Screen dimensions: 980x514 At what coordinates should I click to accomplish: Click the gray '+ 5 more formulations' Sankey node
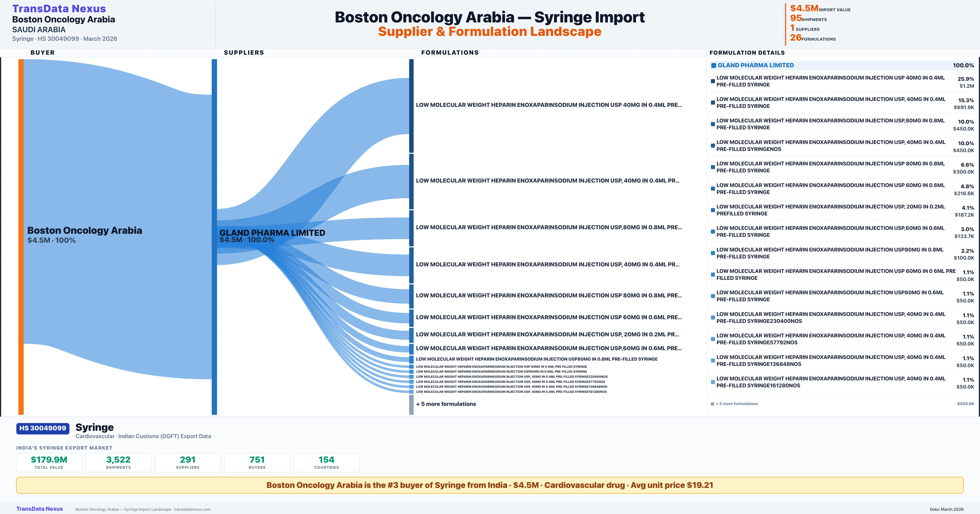coord(411,404)
